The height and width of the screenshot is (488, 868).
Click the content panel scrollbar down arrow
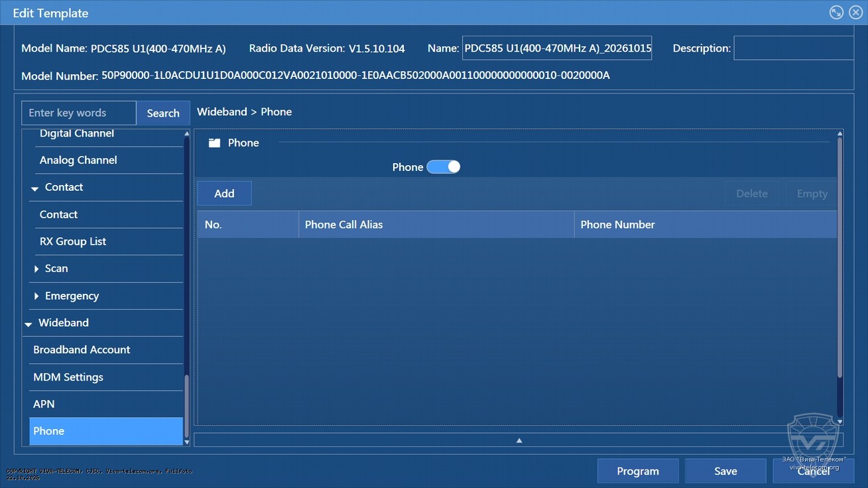coord(840,422)
